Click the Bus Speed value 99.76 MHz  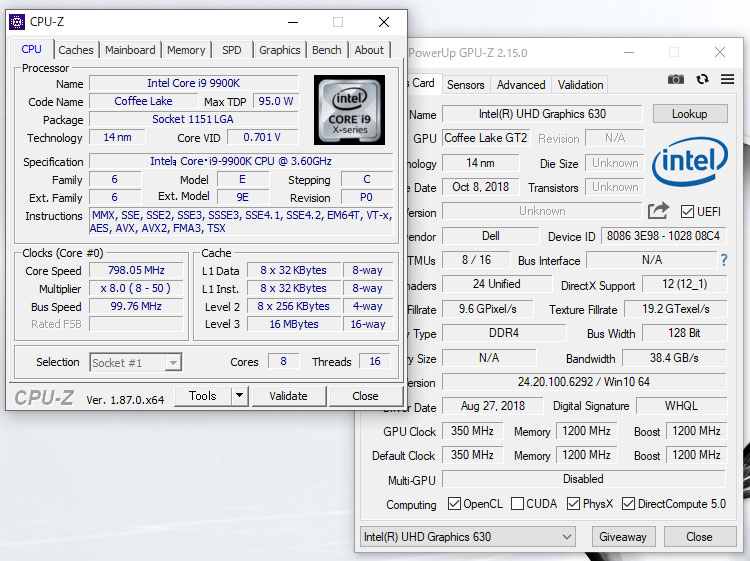[136, 306]
